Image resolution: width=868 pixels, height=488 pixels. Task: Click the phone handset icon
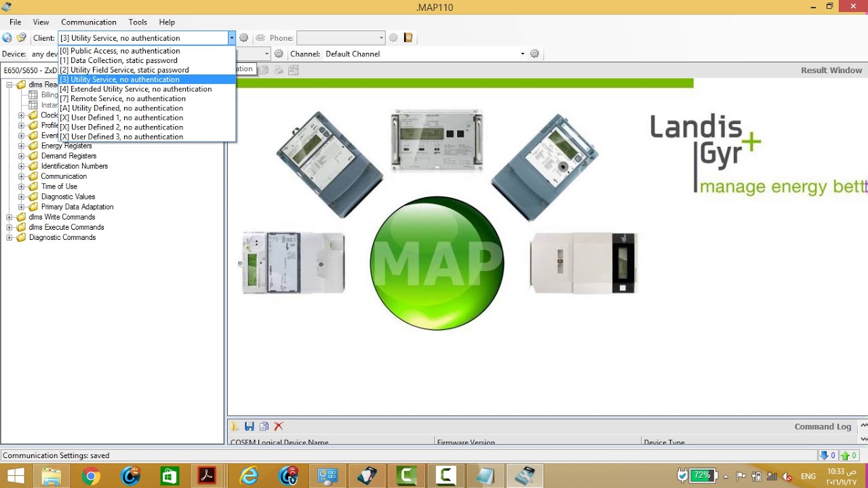pos(260,38)
